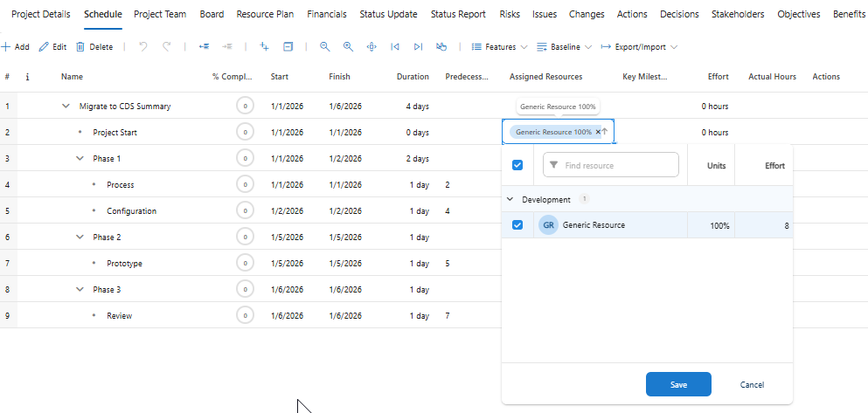Open the Status Report tab
Screen dimensions: 868x413
(x=458, y=14)
